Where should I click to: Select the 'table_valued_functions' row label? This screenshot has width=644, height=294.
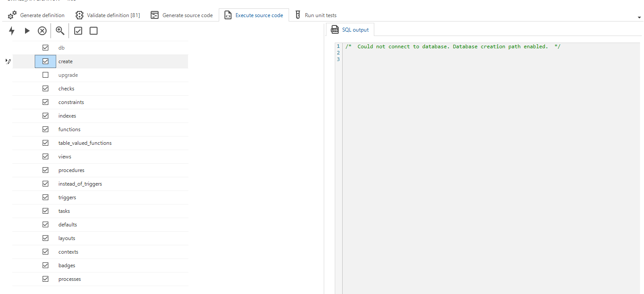point(85,143)
